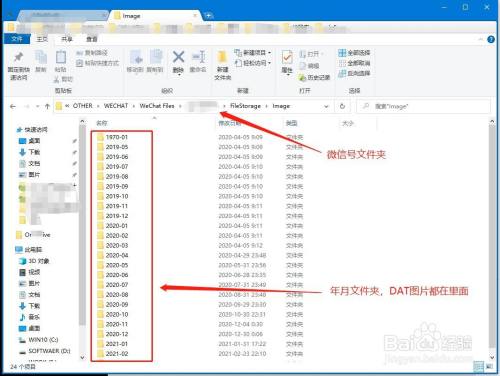Open a new tab with plus button
Screen dimensions: 500x376
pyautogui.click(x=208, y=15)
